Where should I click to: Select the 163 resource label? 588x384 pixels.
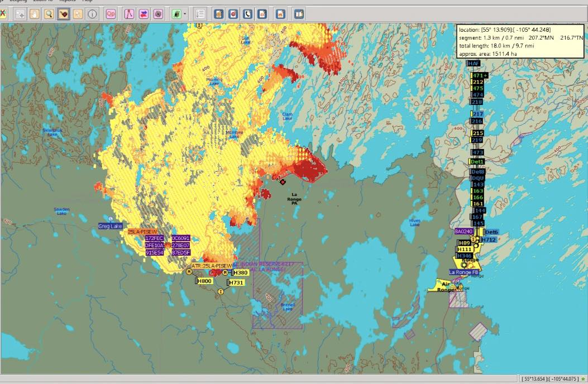(478, 191)
